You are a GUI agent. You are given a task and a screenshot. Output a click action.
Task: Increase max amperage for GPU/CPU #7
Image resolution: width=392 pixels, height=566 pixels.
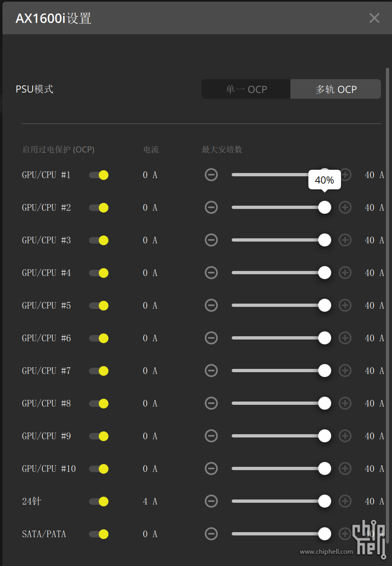pos(345,371)
